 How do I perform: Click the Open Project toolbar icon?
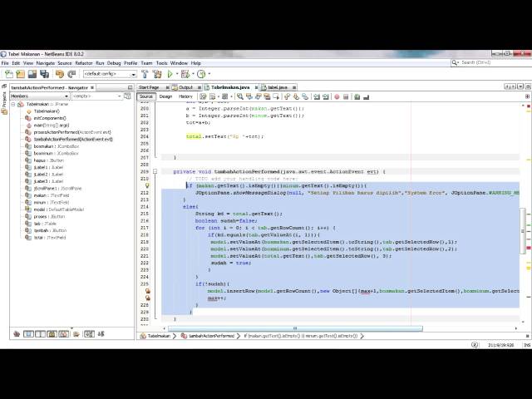32,74
